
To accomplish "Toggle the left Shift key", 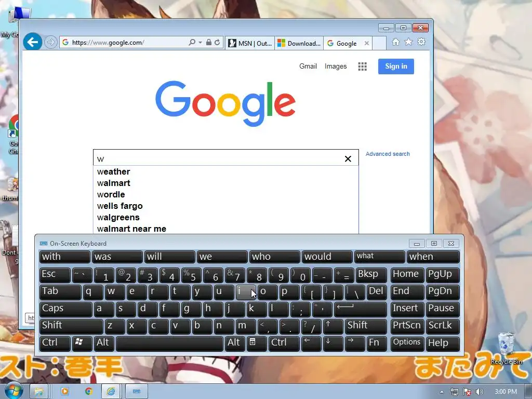I will tap(71, 326).
